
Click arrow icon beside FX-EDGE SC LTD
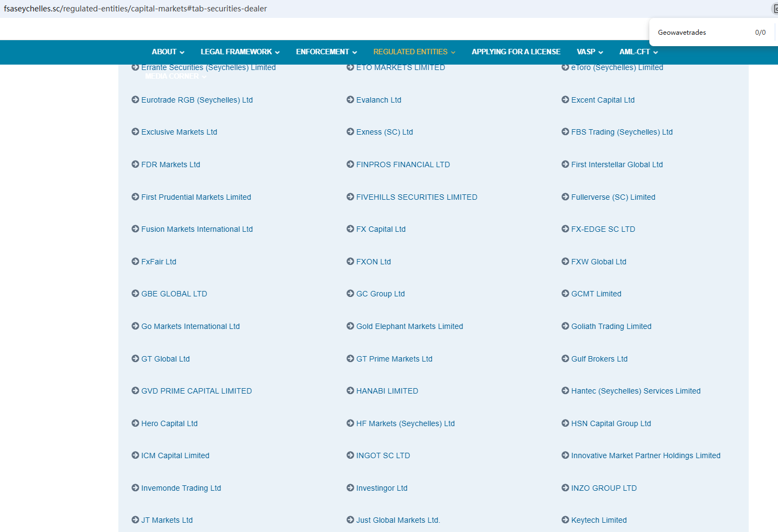[x=565, y=229]
